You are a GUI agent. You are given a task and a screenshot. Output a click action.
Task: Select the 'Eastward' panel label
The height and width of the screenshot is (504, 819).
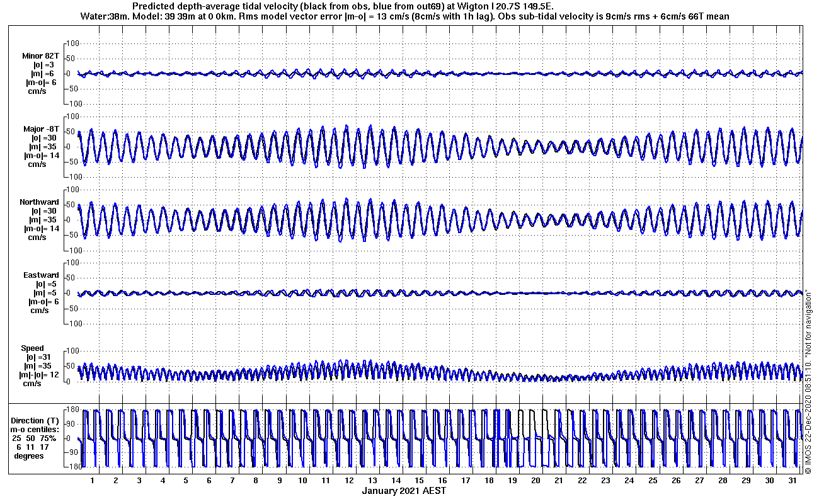[x=42, y=275]
